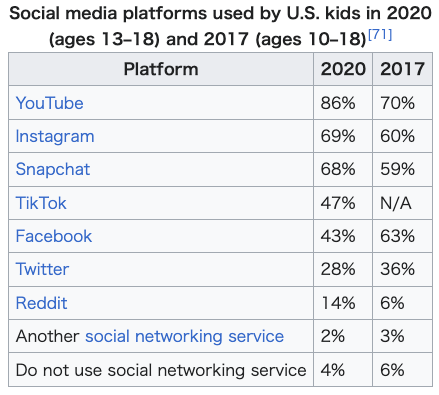The height and width of the screenshot is (395, 439).
Task: Select the table caption title text
Action: point(220,26)
